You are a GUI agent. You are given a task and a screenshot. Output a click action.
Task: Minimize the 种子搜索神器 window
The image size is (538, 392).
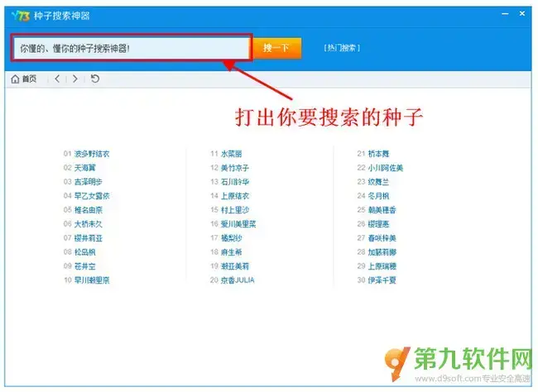click(505, 14)
